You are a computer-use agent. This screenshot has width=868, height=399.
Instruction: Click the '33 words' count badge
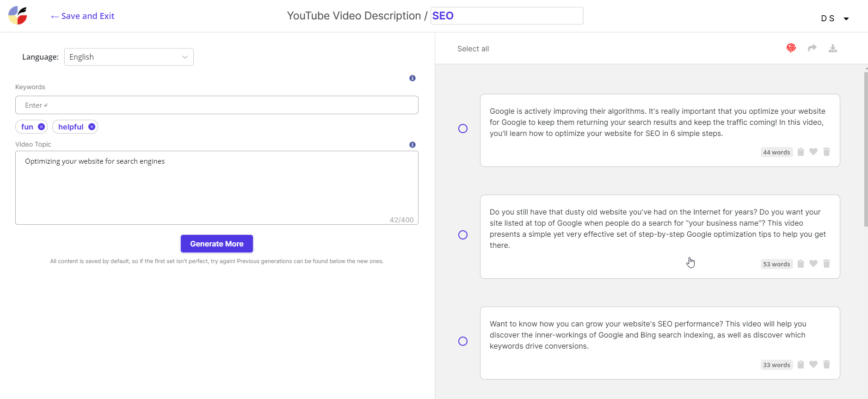click(776, 365)
